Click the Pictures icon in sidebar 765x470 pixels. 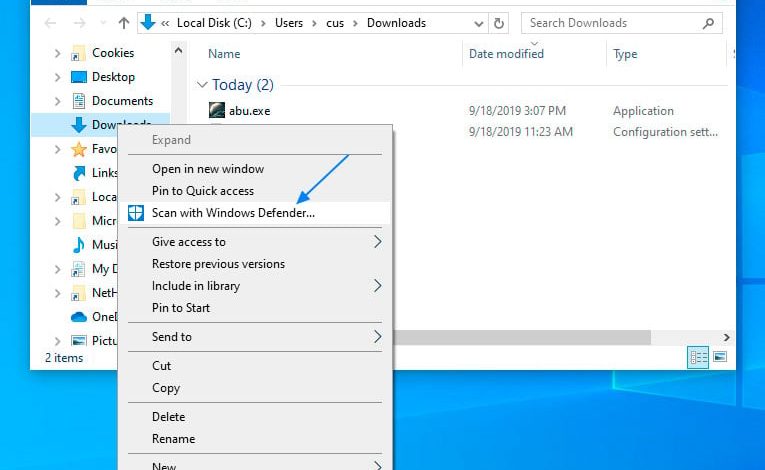[79, 340]
